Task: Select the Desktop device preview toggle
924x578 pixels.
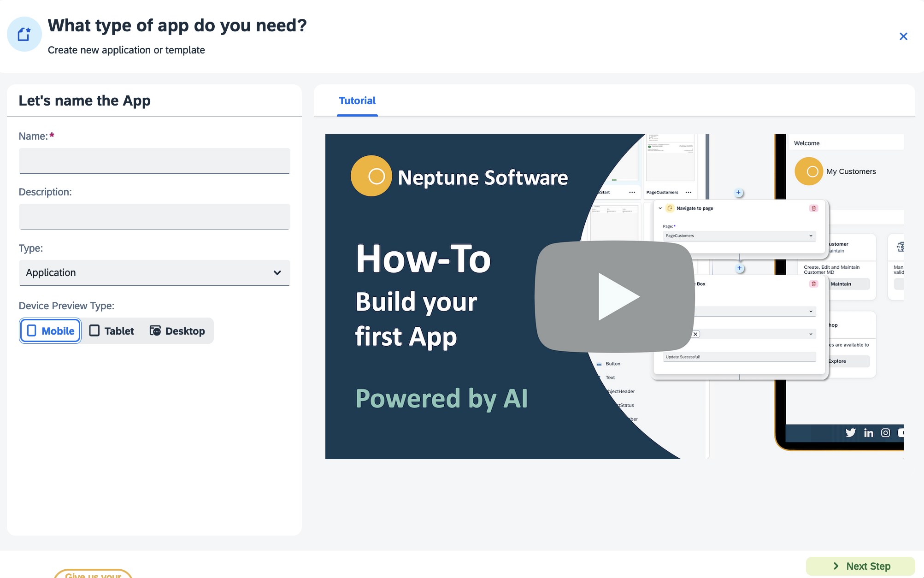Action: [x=177, y=330]
